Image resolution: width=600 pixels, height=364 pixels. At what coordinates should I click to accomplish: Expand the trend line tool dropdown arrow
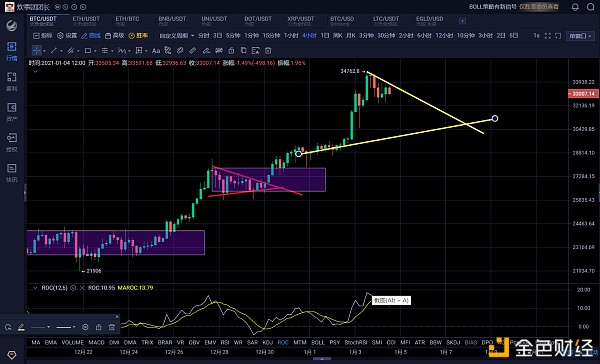pyautogui.click(x=61, y=51)
